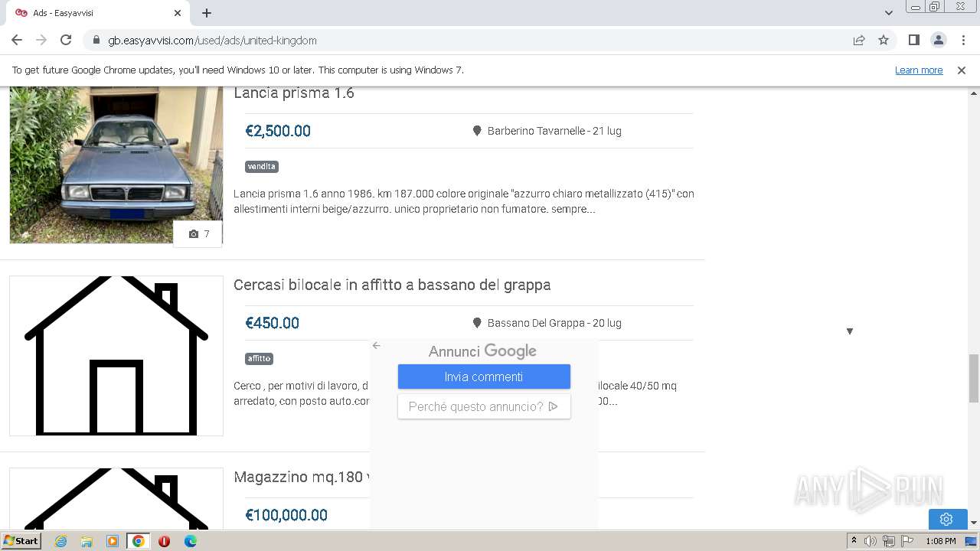Click Bassano Del Grappa location pin icon

[x=477, y=323]
